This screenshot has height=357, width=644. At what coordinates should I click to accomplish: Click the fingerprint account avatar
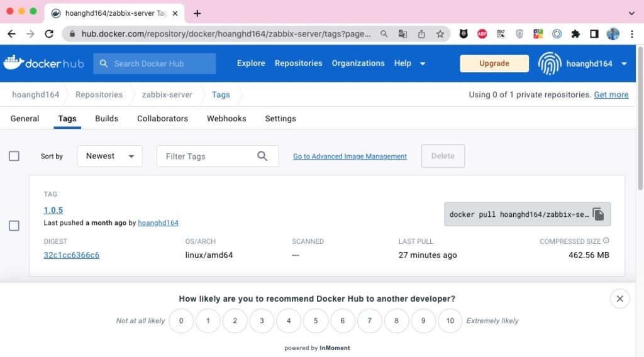tap(550, 63)
